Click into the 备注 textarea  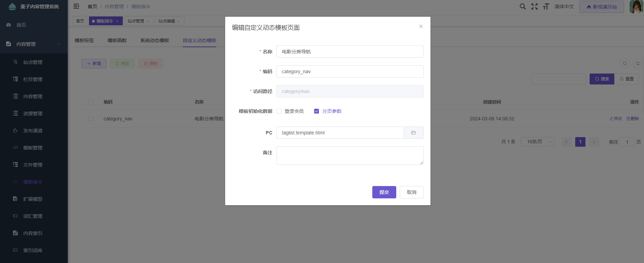[x=350, y=156]
